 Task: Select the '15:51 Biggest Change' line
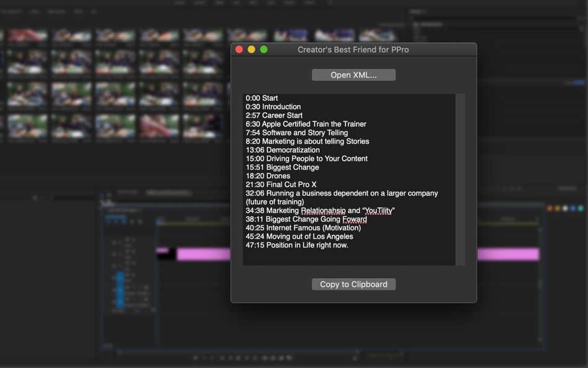[282, 167]
